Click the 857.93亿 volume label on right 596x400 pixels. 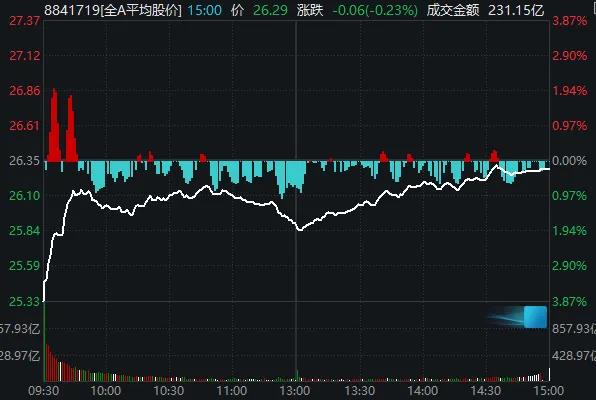574,329
